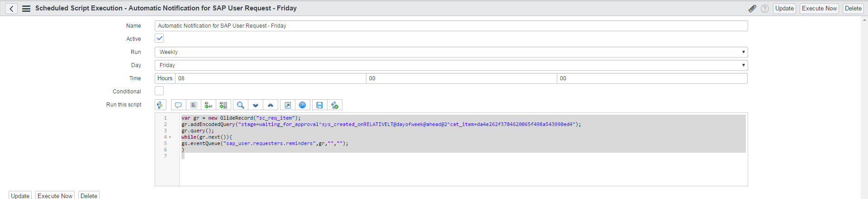Toggle the syntax highlighting editor icon
This screenshot has height=199, width=868.
point(160,105)
